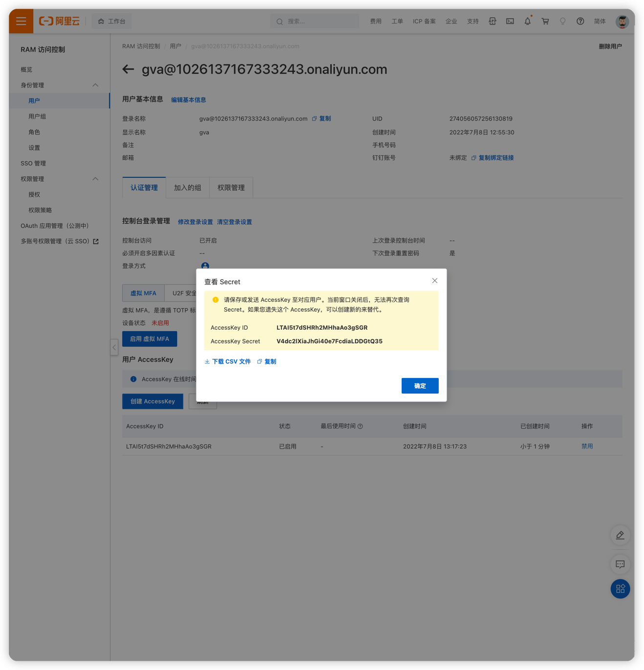Open the ICP 备案 menu
This screenshot has height=670, width=644.
coord(424,21)
